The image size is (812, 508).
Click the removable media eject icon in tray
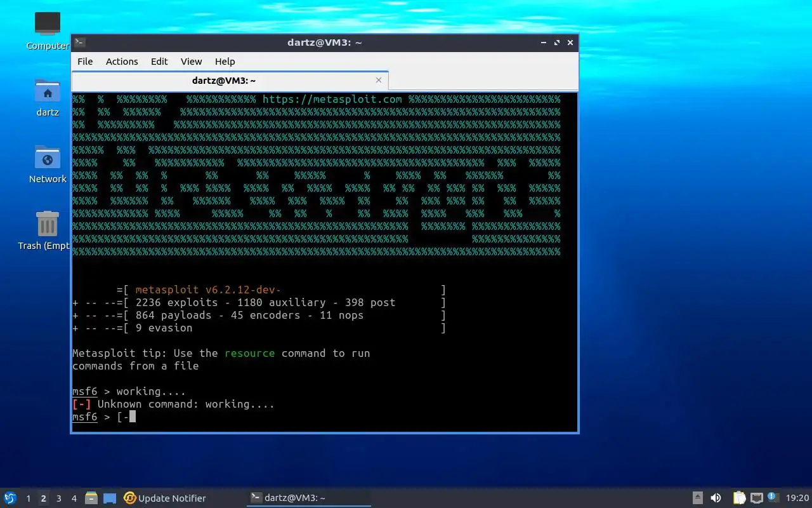click(x=698, y=498)
